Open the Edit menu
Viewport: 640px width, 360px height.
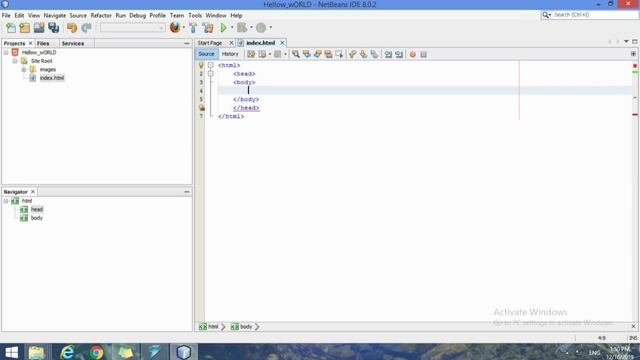pos(19,16)
